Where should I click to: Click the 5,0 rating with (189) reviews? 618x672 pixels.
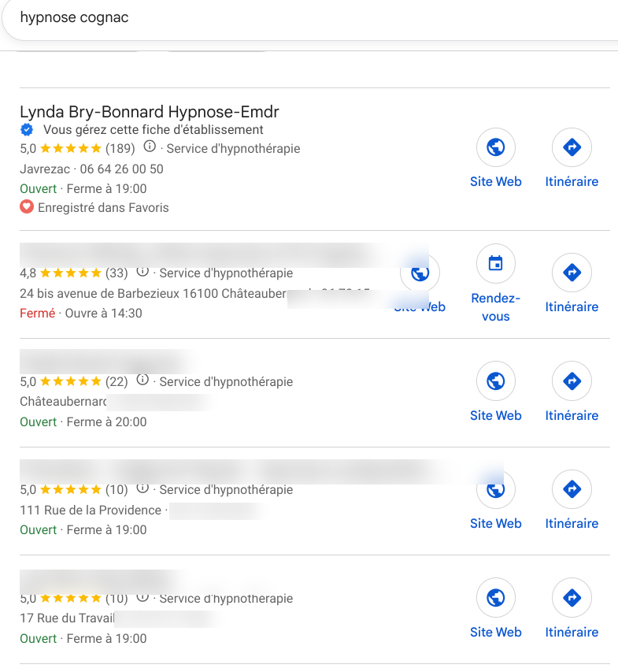(x=77, y=149)
